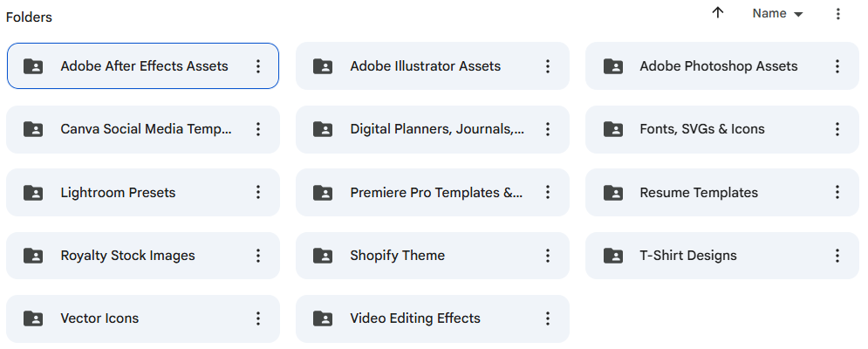
Task: Open more actions for T-Shirt Designs
Action: 837,256
